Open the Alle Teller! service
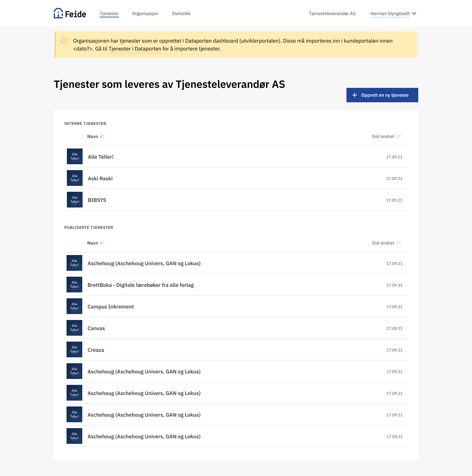The width and height of the screenshot is (472, 476). (101, 157)
